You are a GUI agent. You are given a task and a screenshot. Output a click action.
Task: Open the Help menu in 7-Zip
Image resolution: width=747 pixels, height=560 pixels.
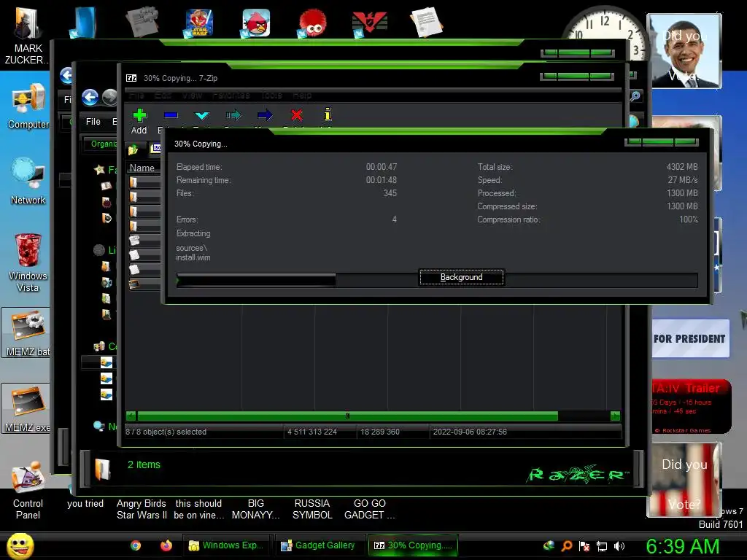tap(302, 96)
